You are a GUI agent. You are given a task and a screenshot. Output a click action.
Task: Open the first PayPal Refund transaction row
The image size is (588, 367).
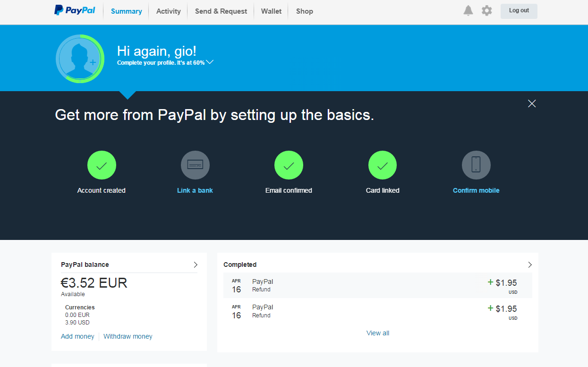point(378,285)
